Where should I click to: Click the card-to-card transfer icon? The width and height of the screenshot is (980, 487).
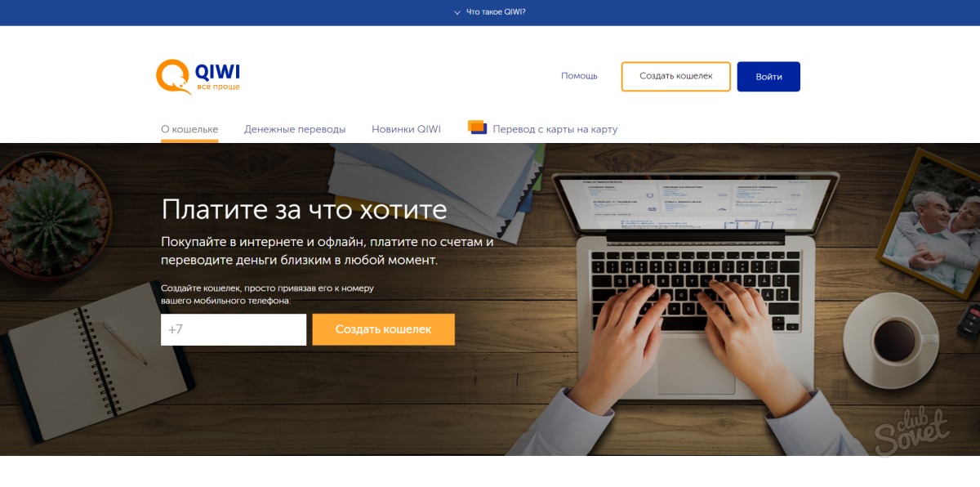tap(478, 127)
